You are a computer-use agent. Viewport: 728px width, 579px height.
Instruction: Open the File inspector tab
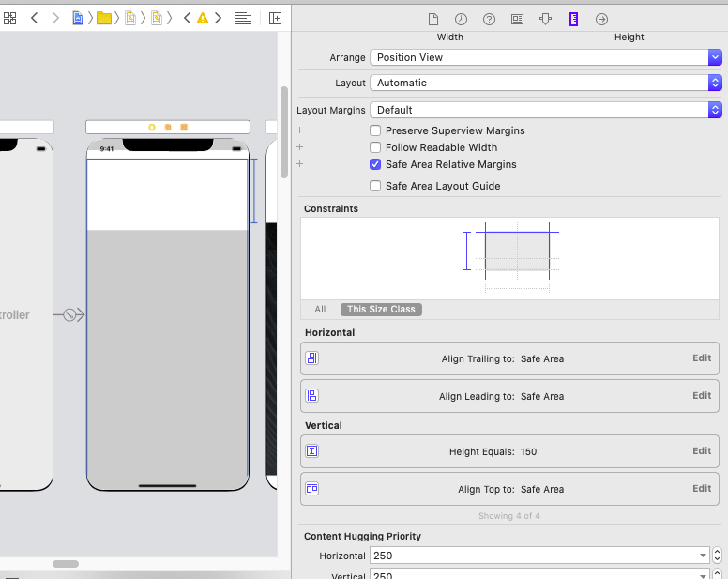[432, 19]
